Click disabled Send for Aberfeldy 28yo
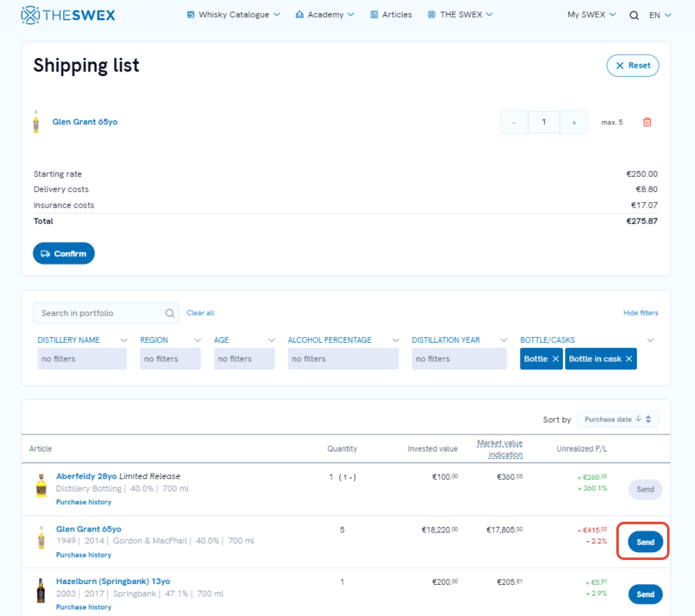The image size is (695, 616). pyautogui.click(x=646, y=489)
